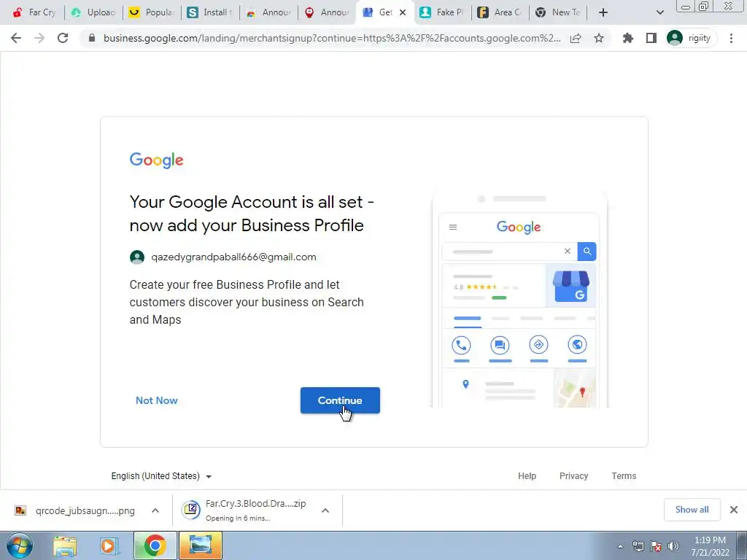
Task: Open the rigiity profile menu
Action: (x=691, y=38)
